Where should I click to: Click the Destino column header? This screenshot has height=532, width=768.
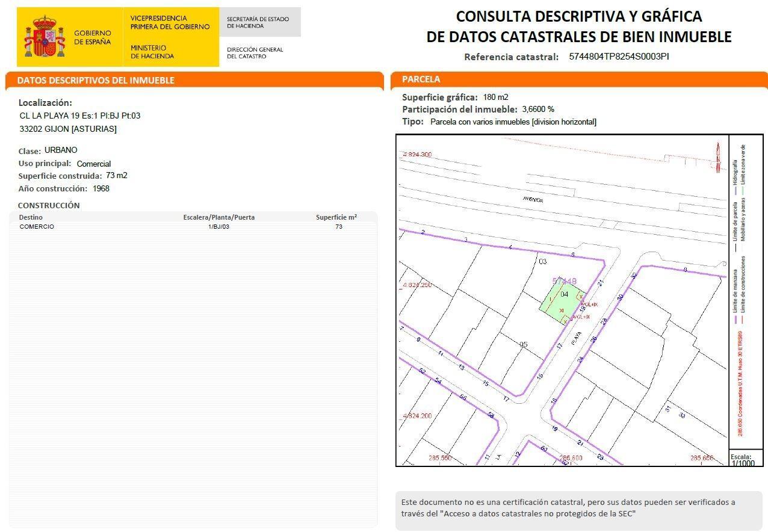(x=31, y=217)
